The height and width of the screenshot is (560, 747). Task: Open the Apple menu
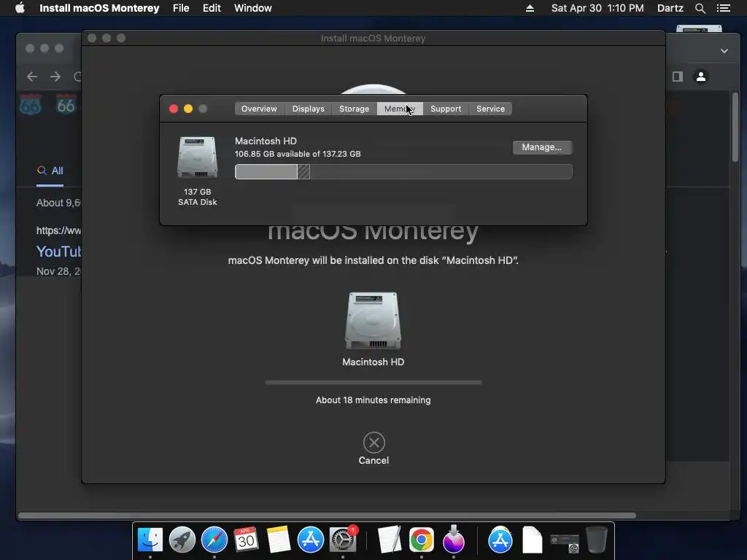click(x=20, y=8)
